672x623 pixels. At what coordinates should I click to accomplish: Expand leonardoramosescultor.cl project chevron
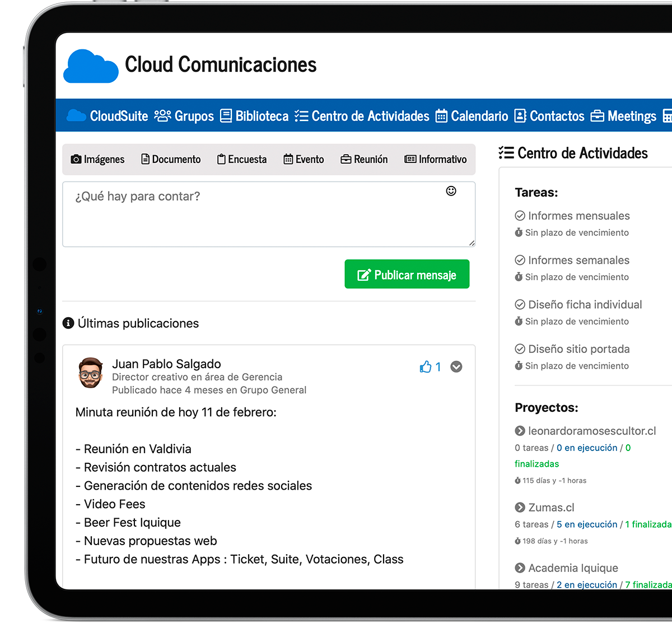[520, 431]
